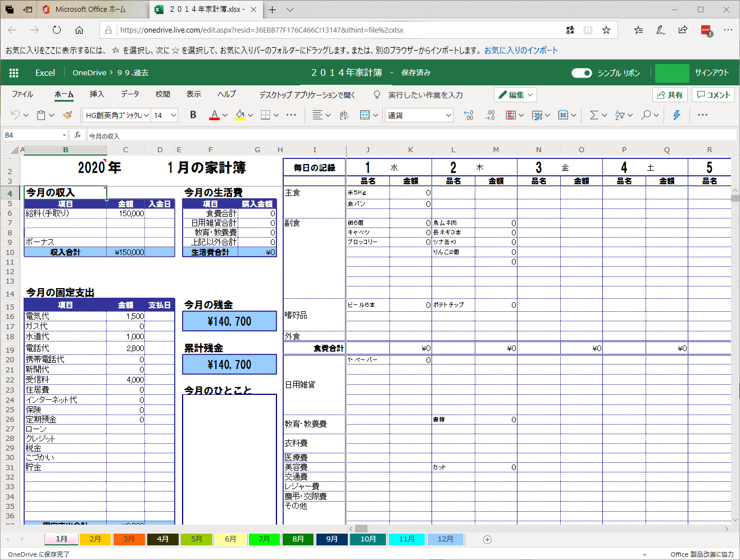
Task: Expand the font size dropdown showing 14
Action: click(165, 115)
